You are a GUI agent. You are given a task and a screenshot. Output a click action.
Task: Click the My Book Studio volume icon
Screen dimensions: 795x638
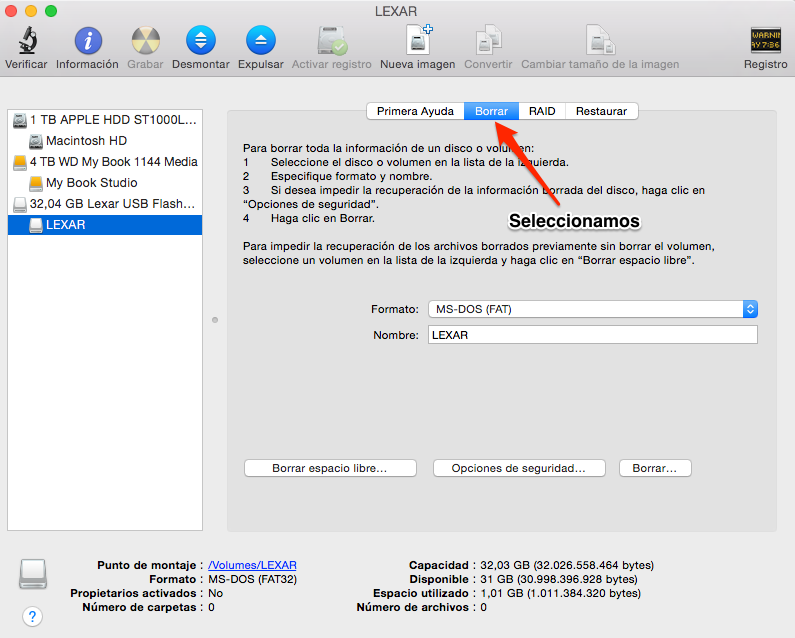(x=35, y=183)
